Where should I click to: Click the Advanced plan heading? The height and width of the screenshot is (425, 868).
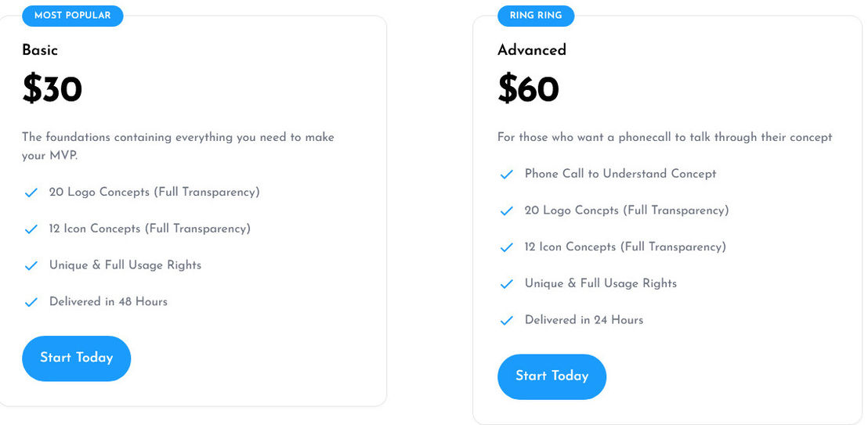(532, 50)
